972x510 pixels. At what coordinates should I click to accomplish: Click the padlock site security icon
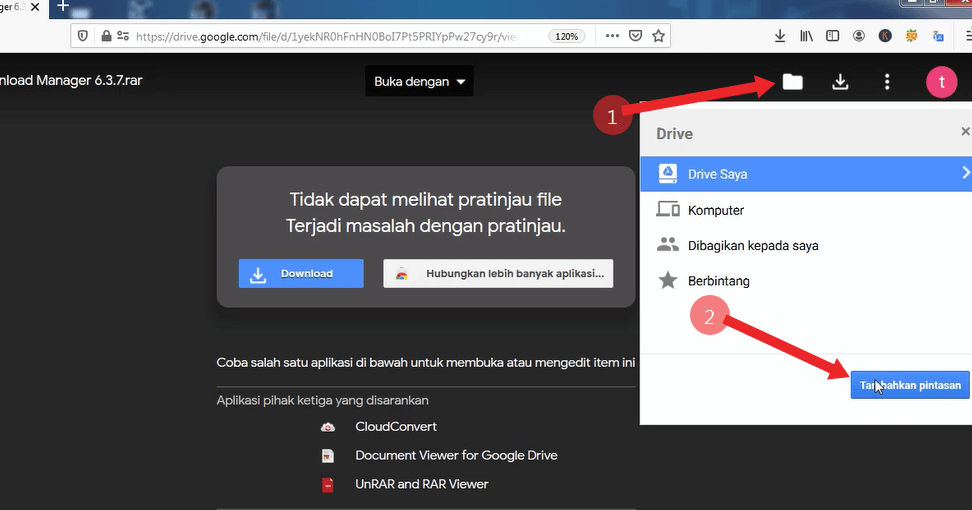106,36
